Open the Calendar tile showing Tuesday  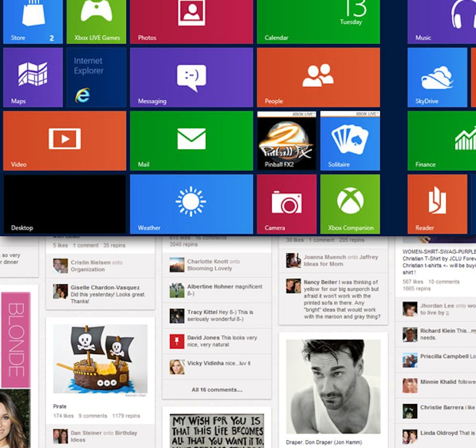pos(318,21)
